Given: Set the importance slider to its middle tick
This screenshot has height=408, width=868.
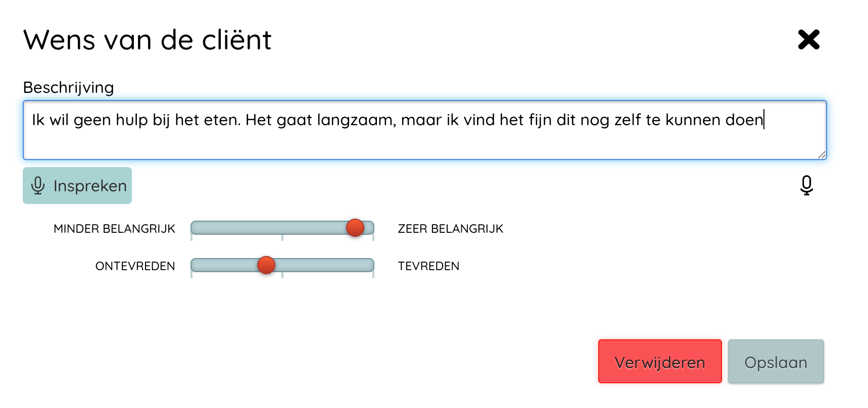Looking at the screenshot, I should [282, 228].
